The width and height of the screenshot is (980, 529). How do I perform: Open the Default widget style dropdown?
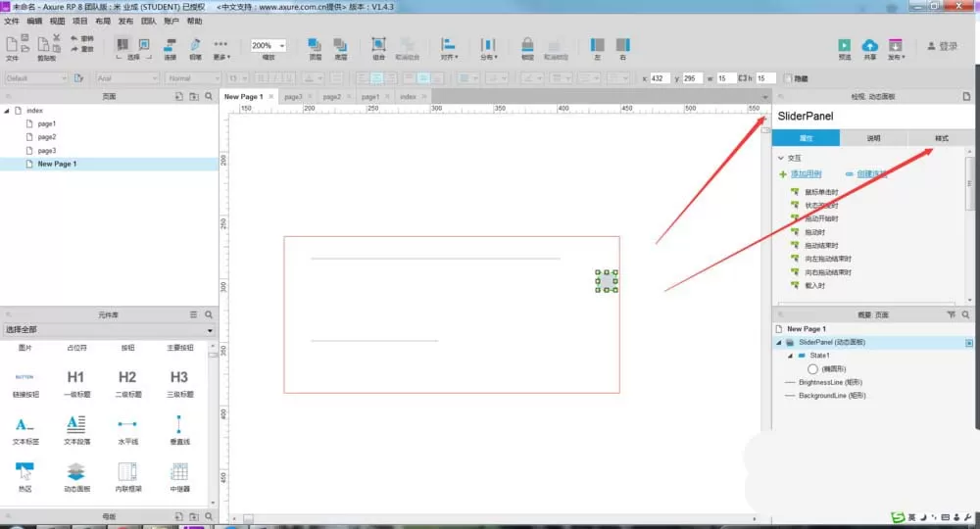tap(35, 78)
